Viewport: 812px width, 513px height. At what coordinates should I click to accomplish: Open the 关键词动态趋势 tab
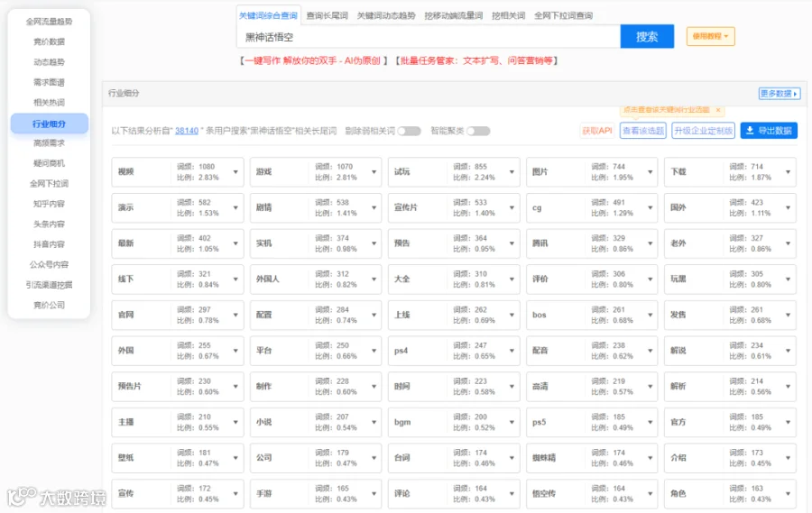click(386, 15)
